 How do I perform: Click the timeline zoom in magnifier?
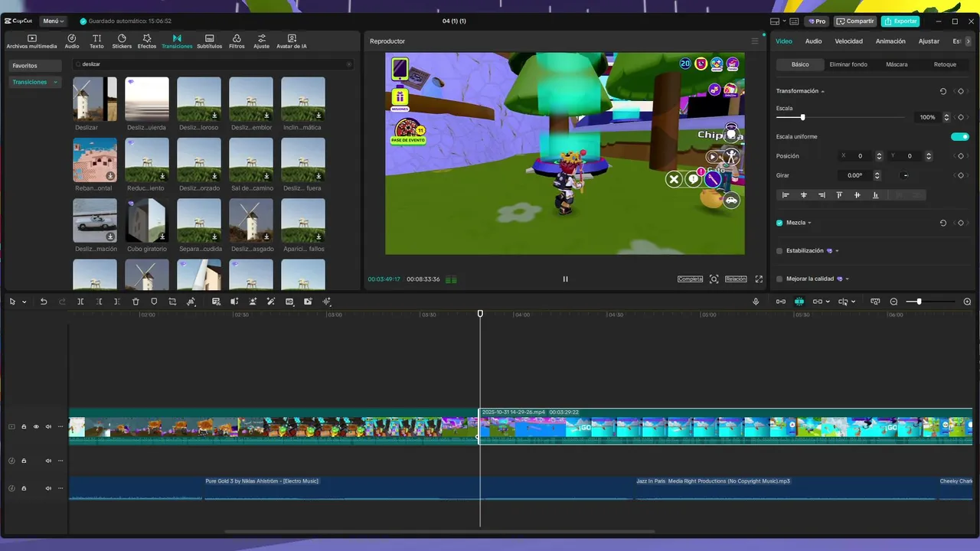tap(967, 302)
